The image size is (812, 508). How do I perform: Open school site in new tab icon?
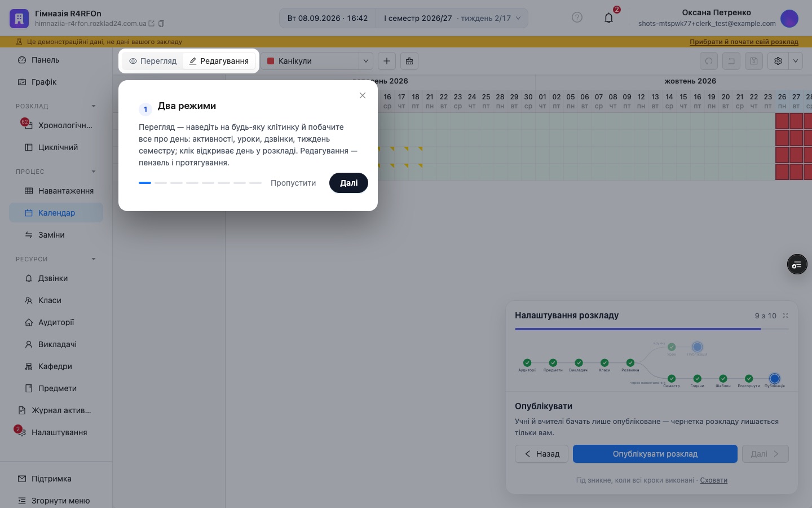[152, 24]
